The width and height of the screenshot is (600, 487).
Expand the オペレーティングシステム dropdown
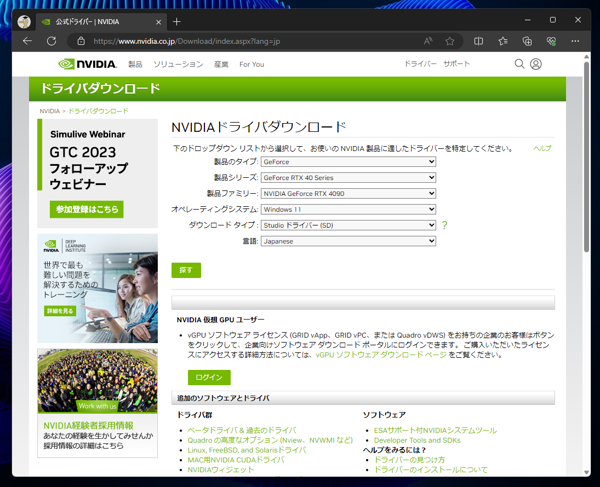[348, 209]
